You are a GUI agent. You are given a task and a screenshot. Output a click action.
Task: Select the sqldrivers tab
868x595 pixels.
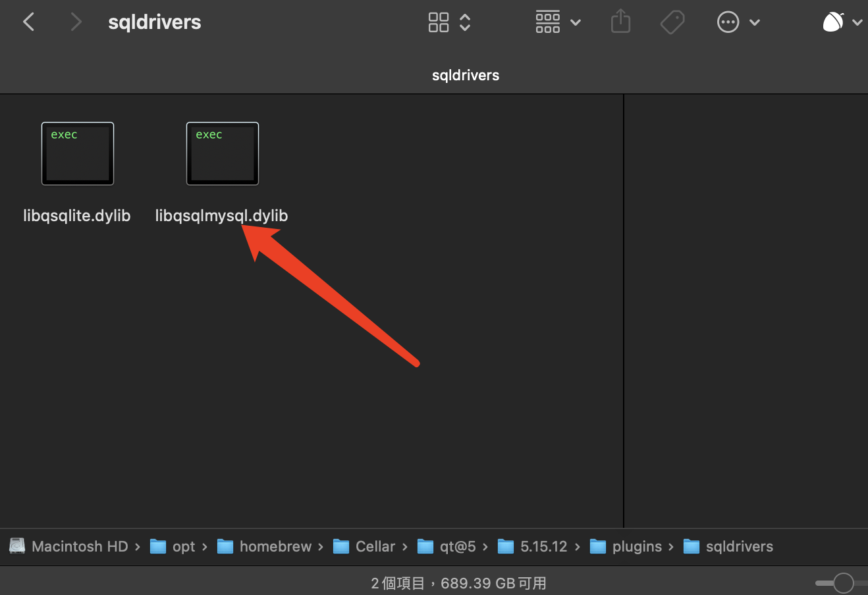465,75
